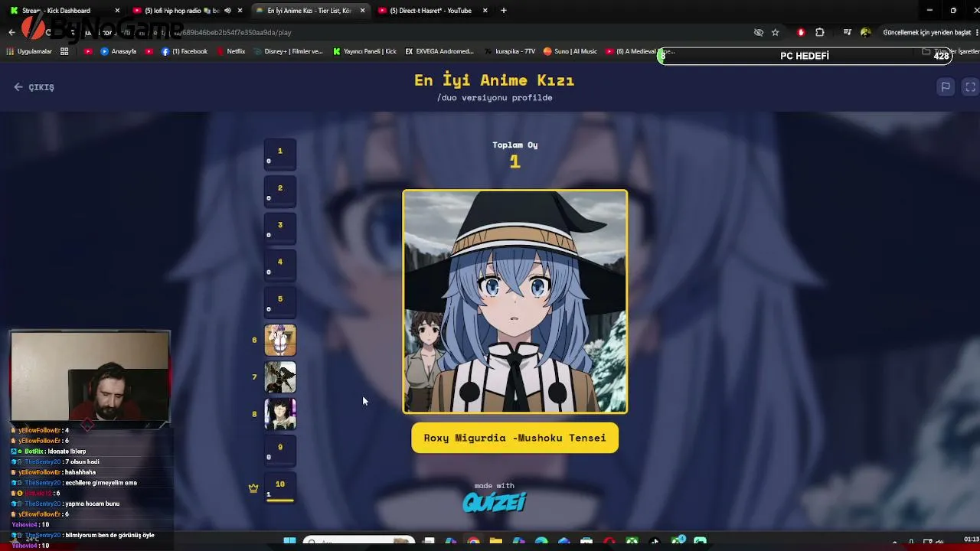Click the Roxy Migurdia character image
This screenshot has height=551, width=980.
(515, 302)
